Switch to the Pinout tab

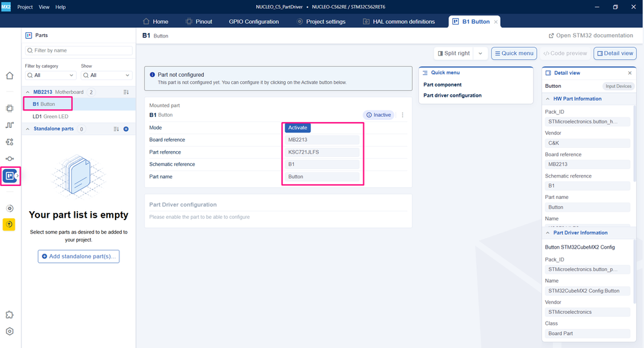[199, 21]
